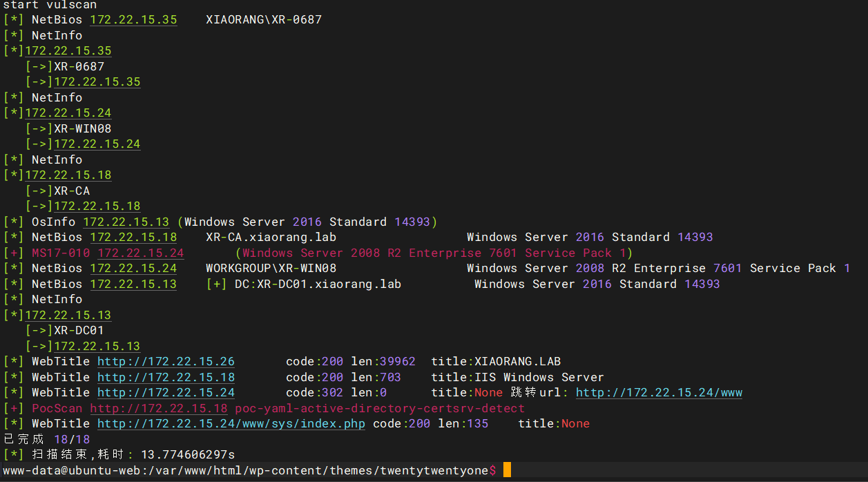Click the XR-DC01 hostname under NetInfo
868x482 pixels.
[x=79, y=331]
